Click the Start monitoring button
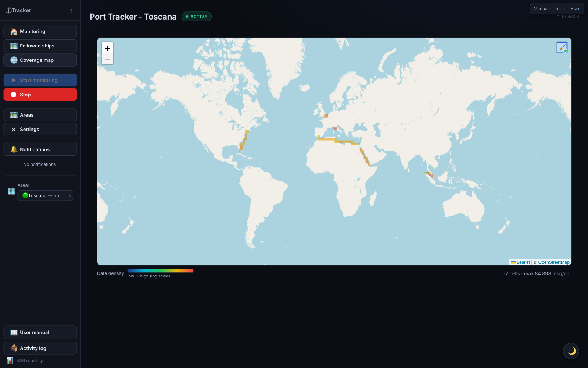The image size is (588, 368). (x=40, y=80)
